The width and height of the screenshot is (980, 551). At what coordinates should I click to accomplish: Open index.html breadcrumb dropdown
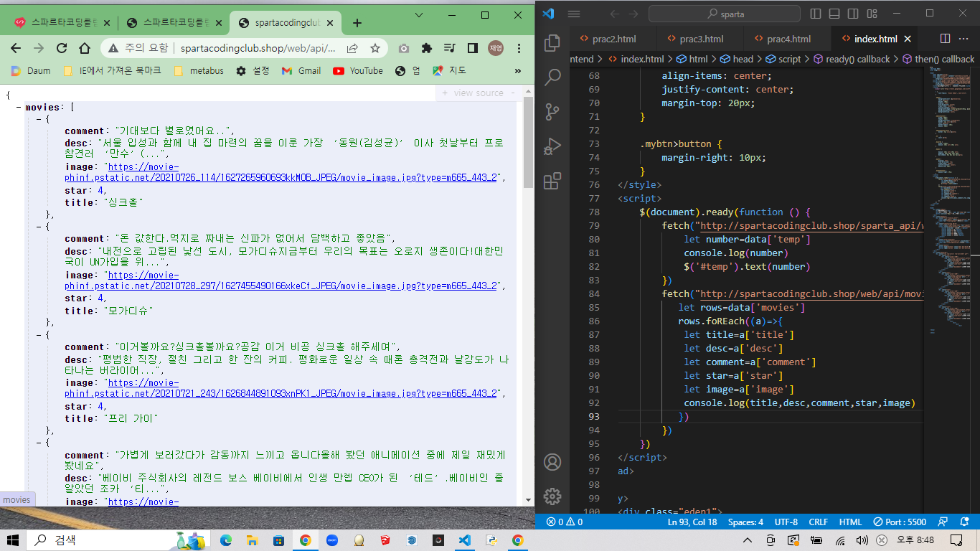click(x=636, y=60)
